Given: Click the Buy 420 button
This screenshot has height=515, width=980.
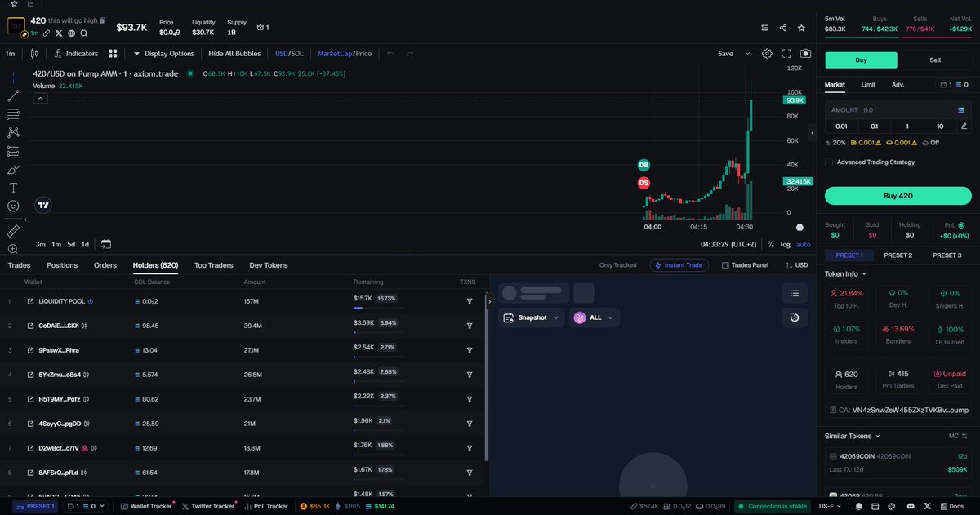Looking at the screenshot, I should (898, 196).
